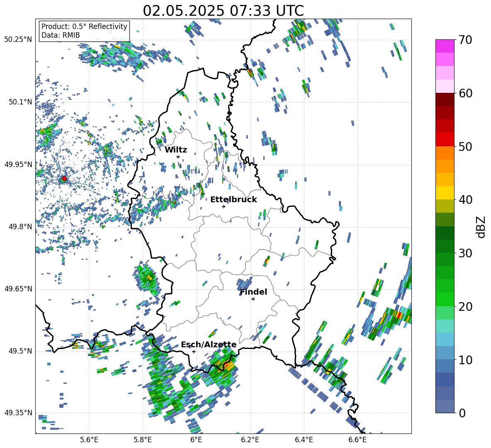Click the red radar location marker
This screenshot has height=448, width=491.
coord(64,178)
